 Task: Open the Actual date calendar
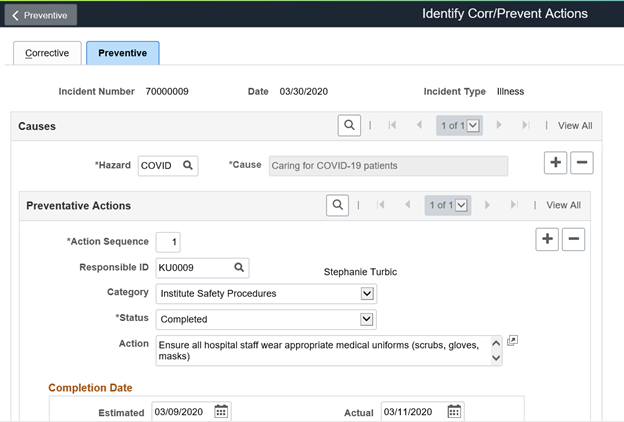point(454,412)
